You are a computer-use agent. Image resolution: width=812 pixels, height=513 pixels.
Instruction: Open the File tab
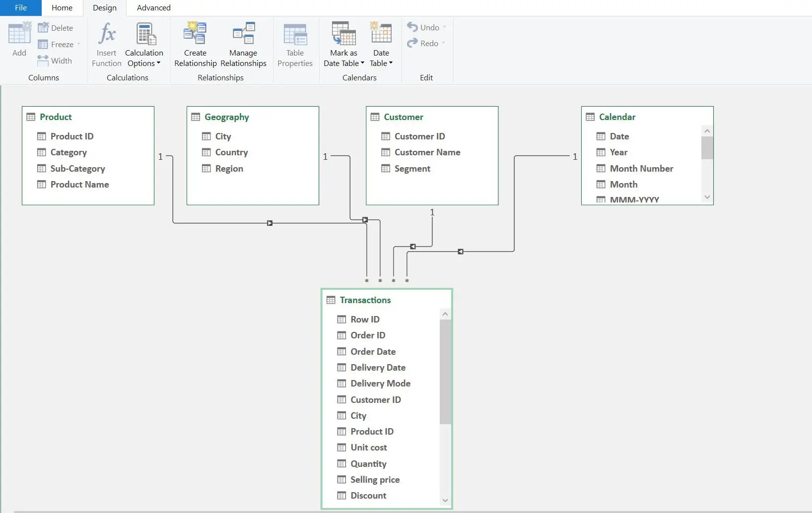tap(21, 8)
